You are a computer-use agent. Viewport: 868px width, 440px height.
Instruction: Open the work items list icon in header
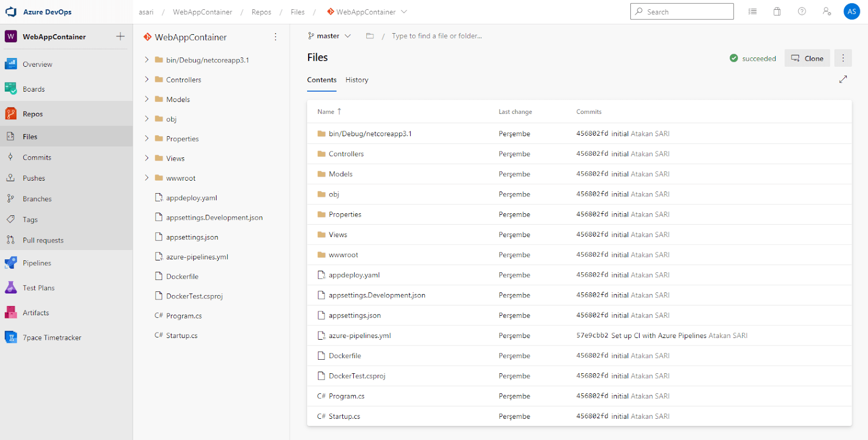click(x=752, y=11)
